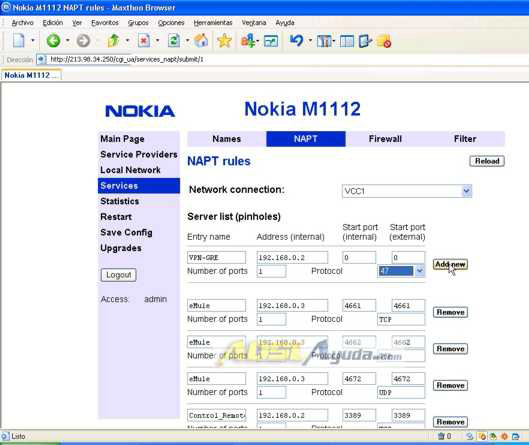Click the VPN-GRE entry name field
The width and height of the screenshot is (529, 445).
216,258
